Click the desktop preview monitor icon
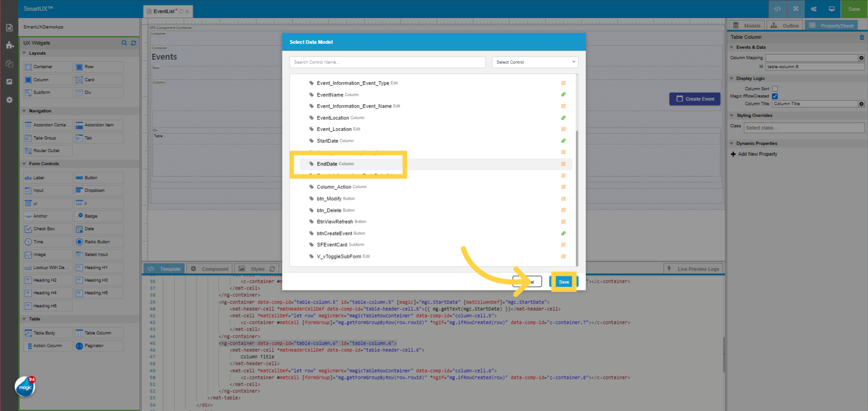 832,9
